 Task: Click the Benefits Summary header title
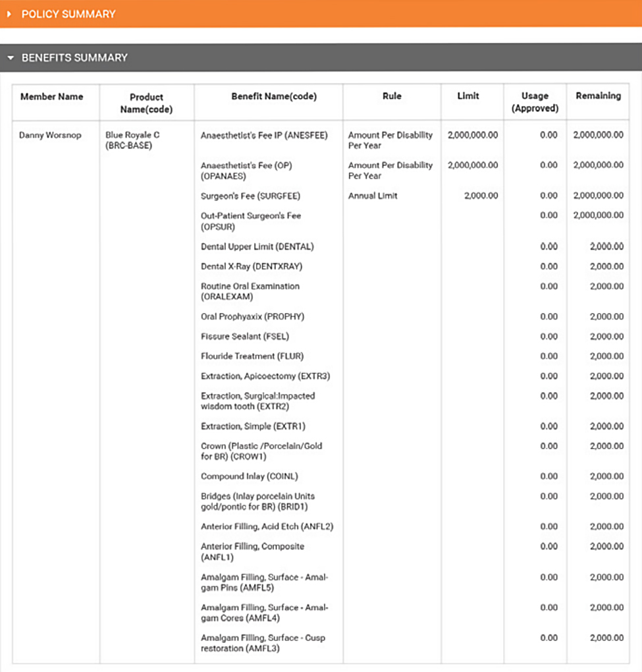(x=74, y=58)
